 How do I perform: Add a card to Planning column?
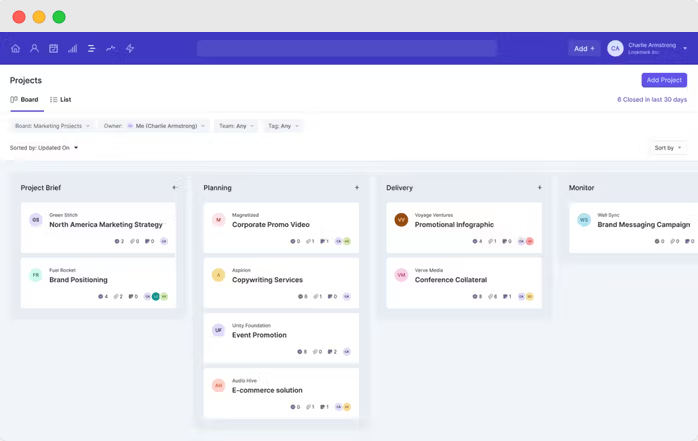coord(357,188)
